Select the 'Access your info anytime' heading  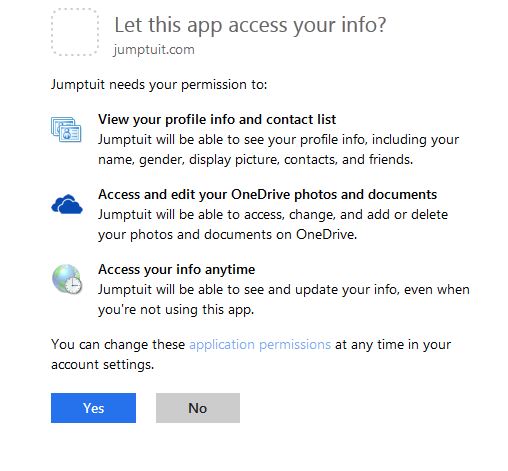[x=177, y=269]
